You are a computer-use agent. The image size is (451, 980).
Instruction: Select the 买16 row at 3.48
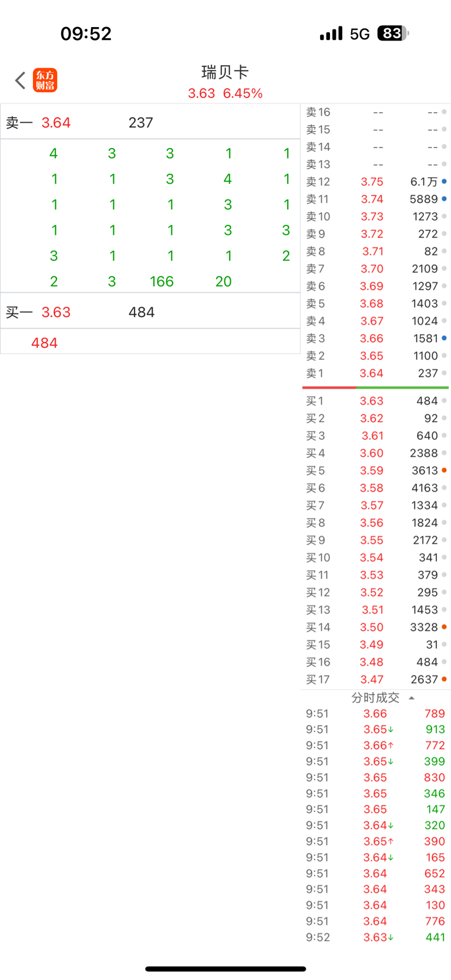pyautogui.click(x=376, y=662)
